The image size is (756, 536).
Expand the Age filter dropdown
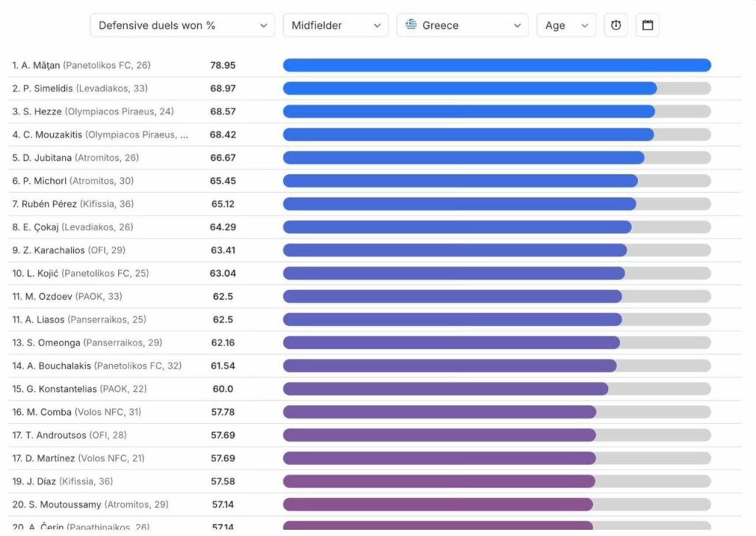tap(566, 25)
